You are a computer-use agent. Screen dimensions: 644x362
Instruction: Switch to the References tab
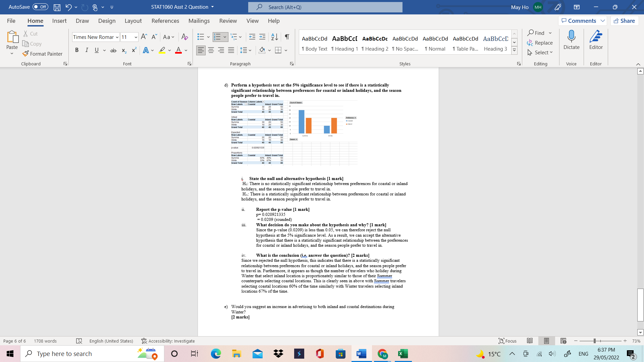click(165, 21)
